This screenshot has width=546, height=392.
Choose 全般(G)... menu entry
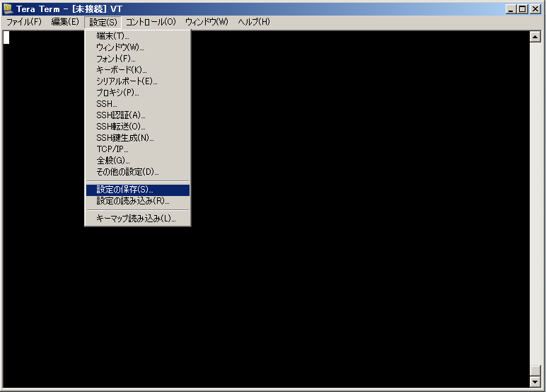click(x=138, y=161)
